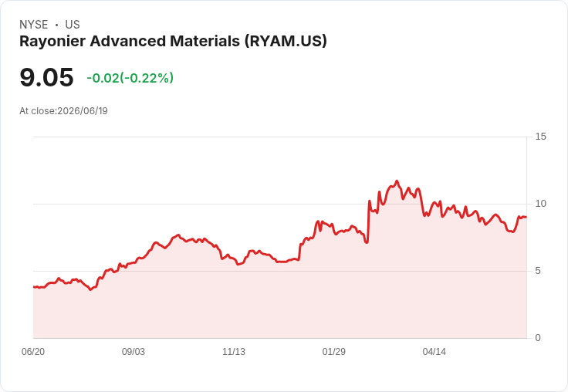Click the 0 y-axis value label
The width and height of the screenshot is (568, 392).
[538, 338]
